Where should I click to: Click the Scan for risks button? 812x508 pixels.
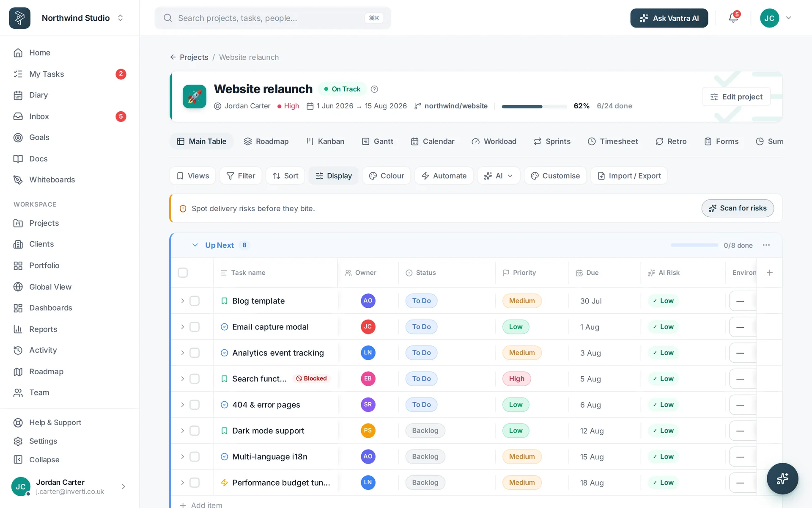[x=738, y=208]
